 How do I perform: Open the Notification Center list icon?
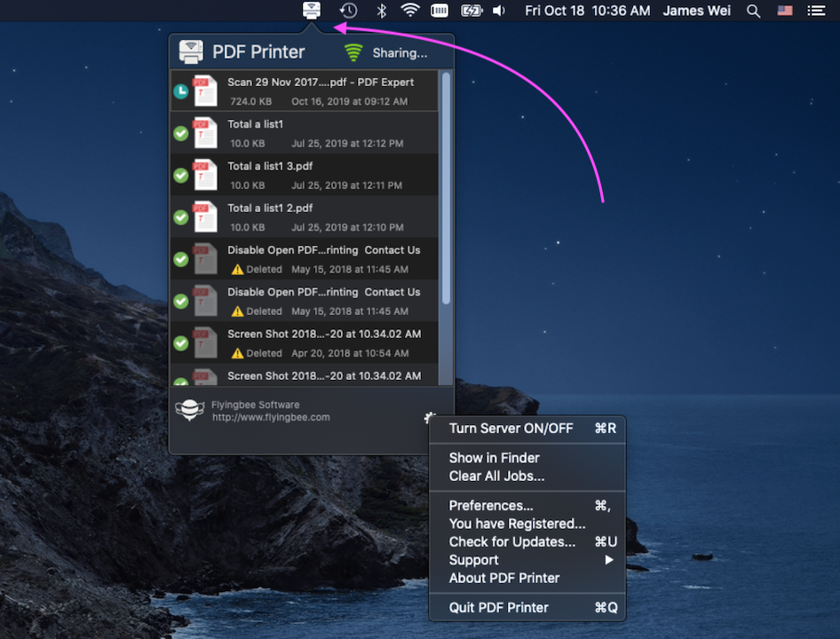(x=816, y=11)
